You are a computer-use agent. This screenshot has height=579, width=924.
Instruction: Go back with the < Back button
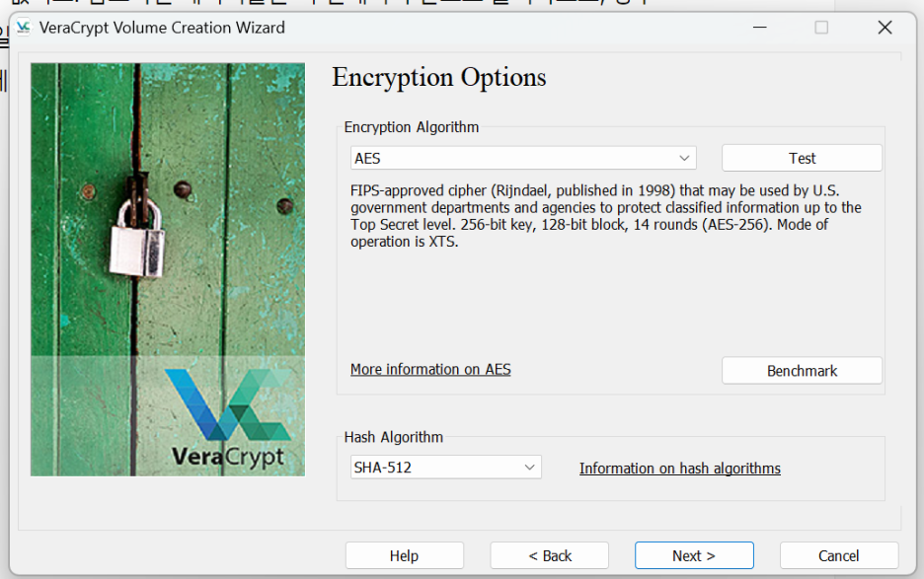[549, 555]
